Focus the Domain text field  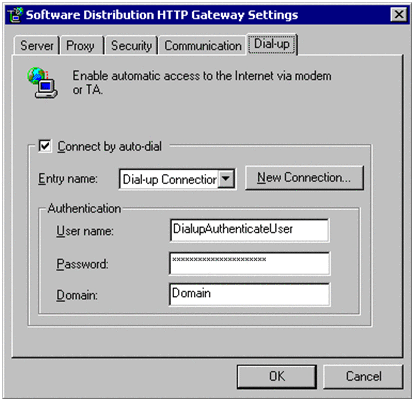(x=249, y=294)
